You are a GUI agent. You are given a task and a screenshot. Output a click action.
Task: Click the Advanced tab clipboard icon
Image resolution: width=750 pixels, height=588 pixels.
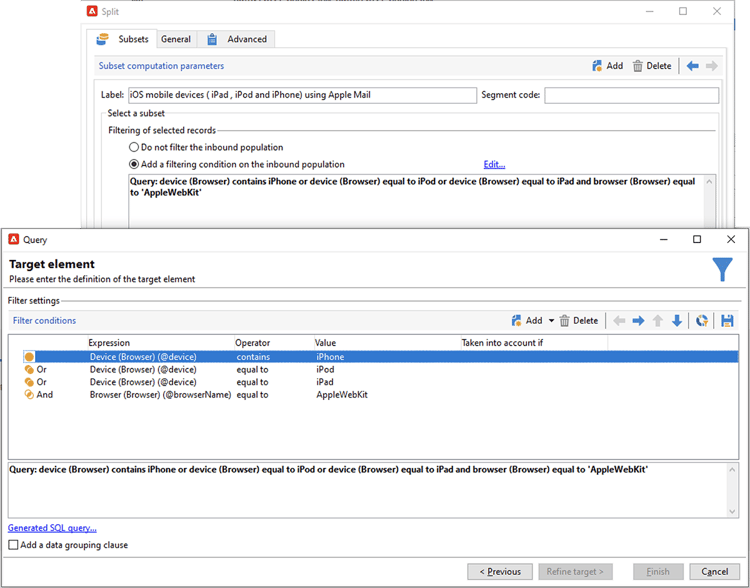(x=212, y=39)
